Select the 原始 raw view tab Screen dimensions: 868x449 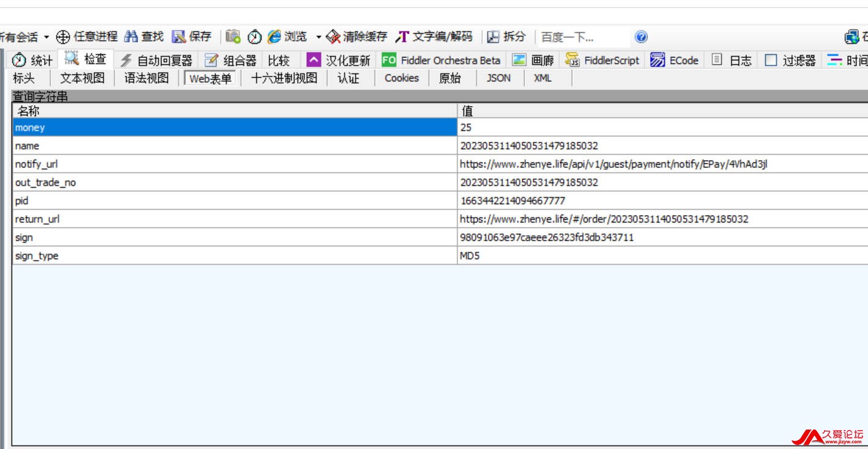tap(450, 78)
